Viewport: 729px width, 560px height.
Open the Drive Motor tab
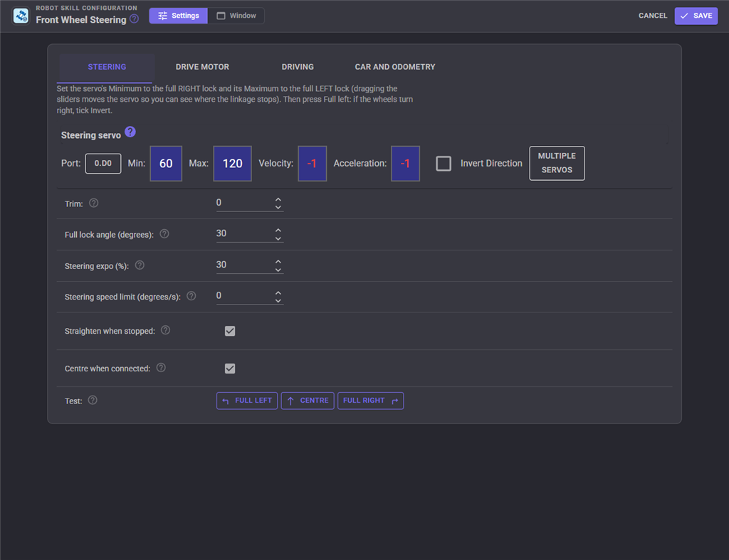click(202, 67)
